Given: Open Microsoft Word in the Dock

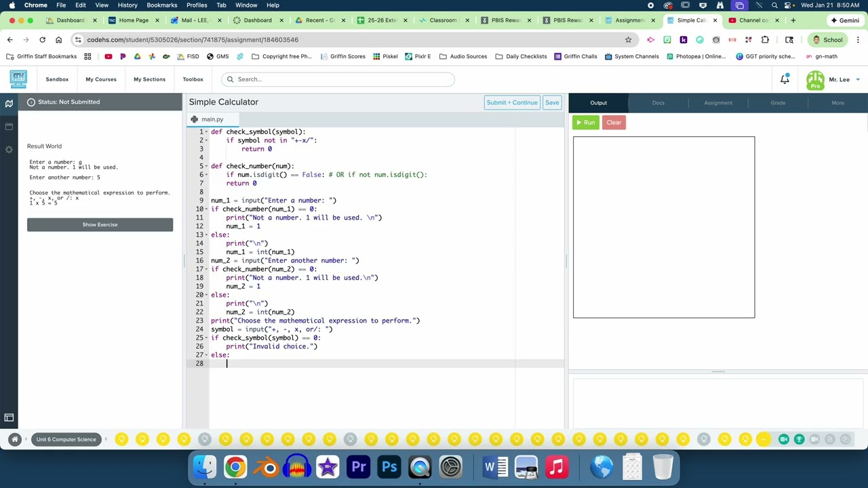Looking at the screenshot, I should tap(495, 467).
